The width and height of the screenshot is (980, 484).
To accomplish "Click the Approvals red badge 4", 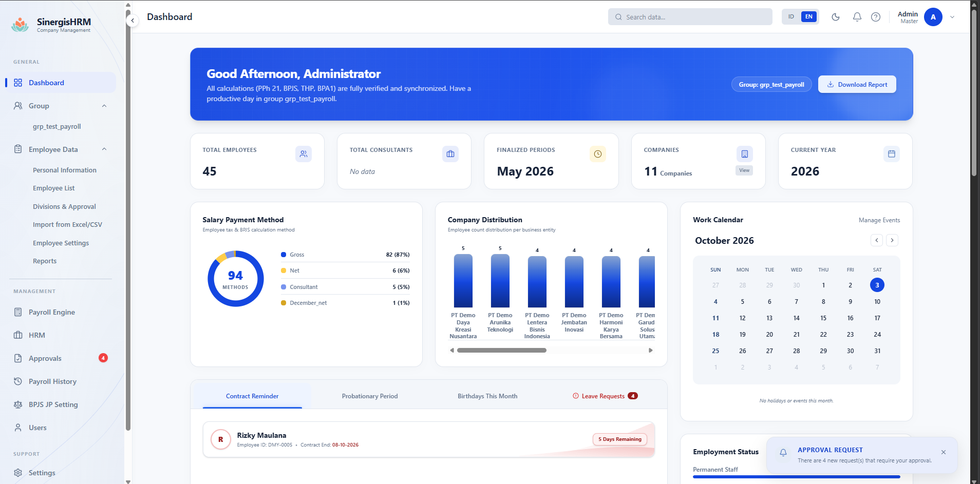I will pyautogui.click(x=103, y=358).
